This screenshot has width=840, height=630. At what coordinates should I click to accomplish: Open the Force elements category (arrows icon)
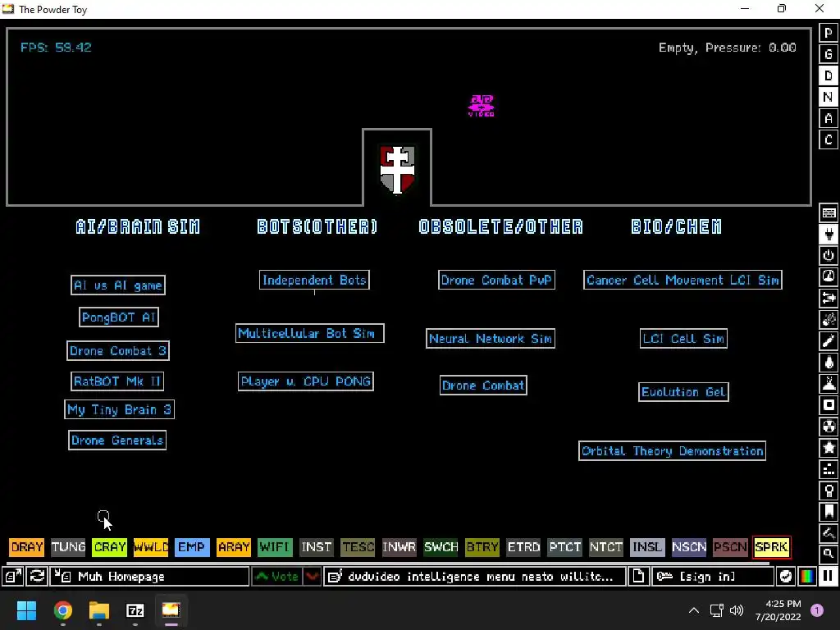[829, 299]
